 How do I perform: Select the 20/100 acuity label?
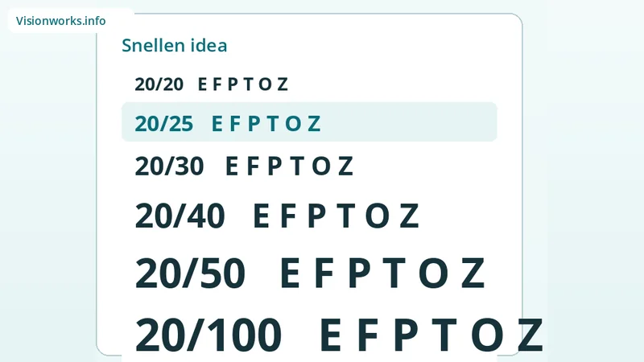[208, 335]
